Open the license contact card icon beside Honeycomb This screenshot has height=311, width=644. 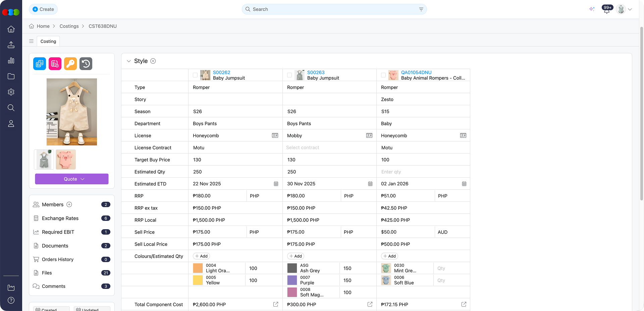(275, 135)
